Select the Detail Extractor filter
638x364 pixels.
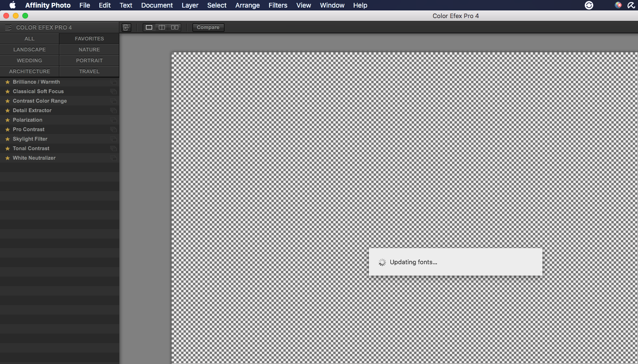click(59, 110)
